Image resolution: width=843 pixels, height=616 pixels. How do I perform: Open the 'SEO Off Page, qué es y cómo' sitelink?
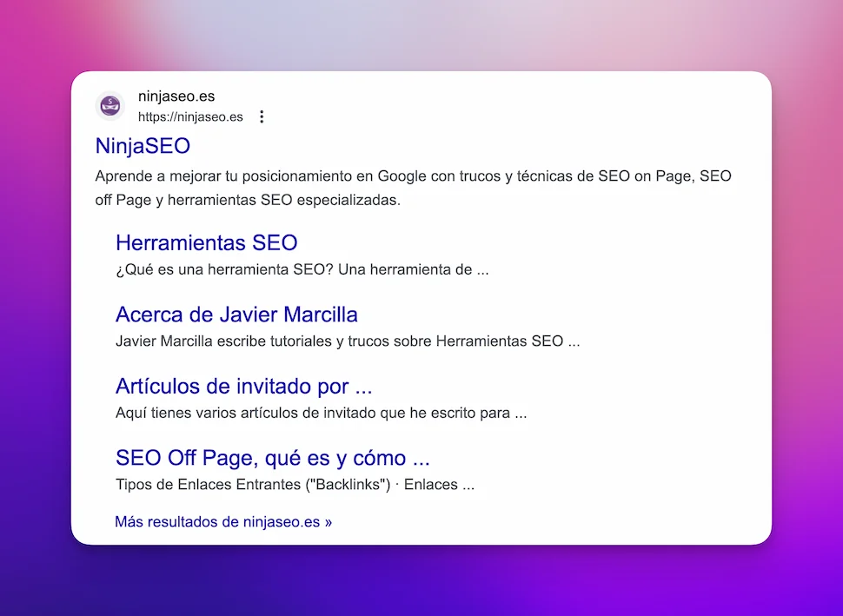(272, 458)
